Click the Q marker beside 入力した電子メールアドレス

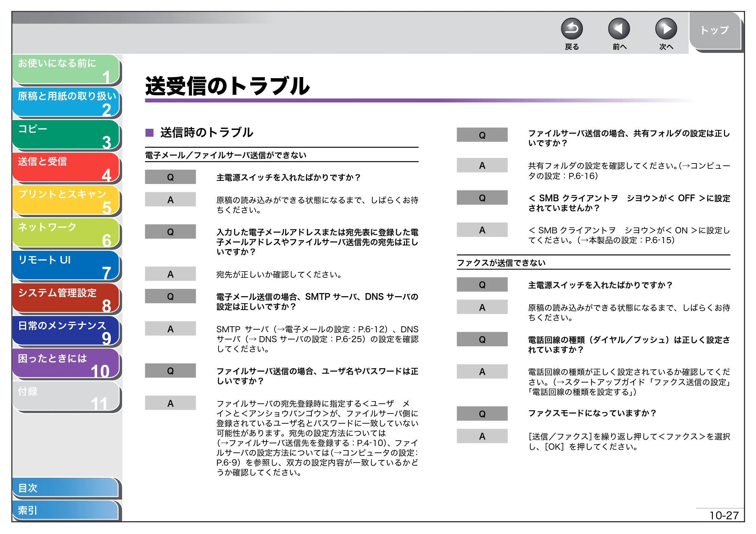point(170,232)
